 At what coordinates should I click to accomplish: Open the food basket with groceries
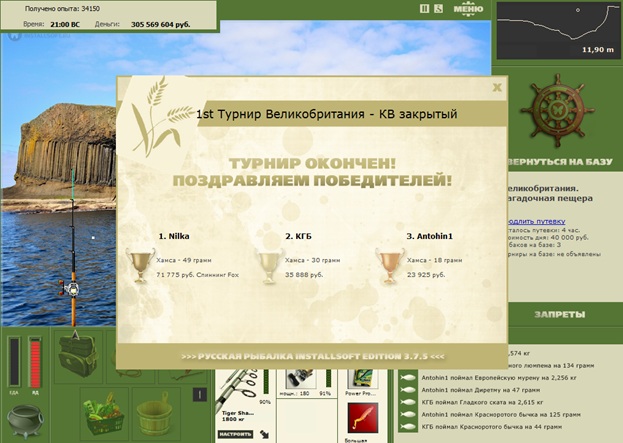104,413
